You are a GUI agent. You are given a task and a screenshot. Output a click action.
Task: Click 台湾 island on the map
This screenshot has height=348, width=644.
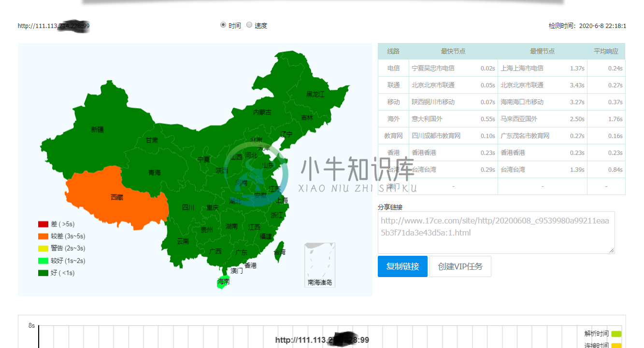[x=279, y=252]
